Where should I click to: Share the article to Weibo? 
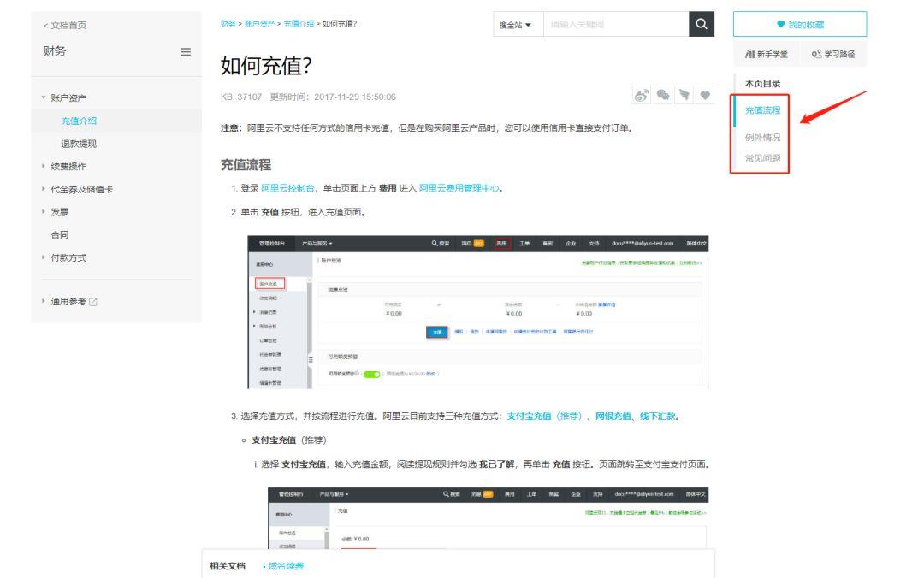click(642, 95)
